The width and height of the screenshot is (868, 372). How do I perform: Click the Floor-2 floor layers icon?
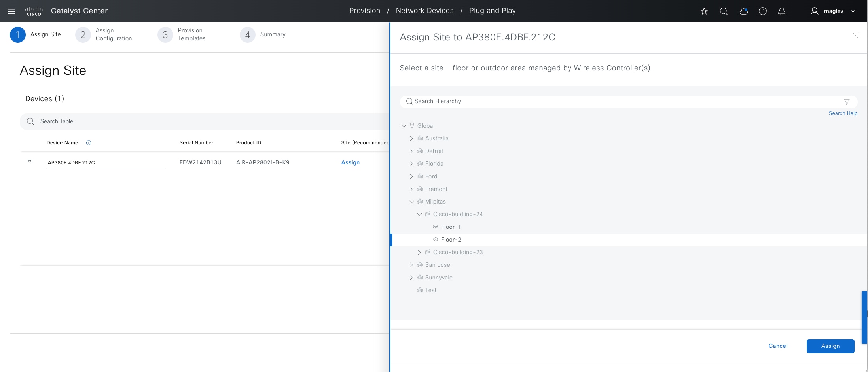436,239
